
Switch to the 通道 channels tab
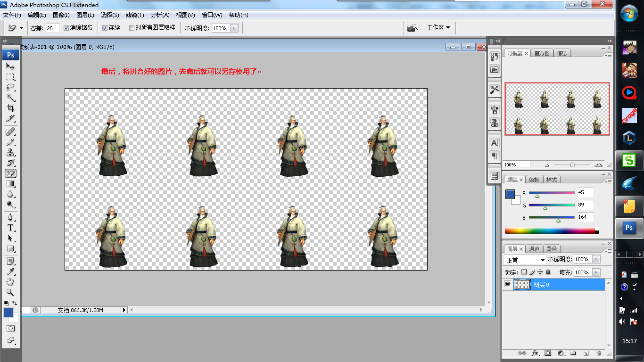[534, 249]
